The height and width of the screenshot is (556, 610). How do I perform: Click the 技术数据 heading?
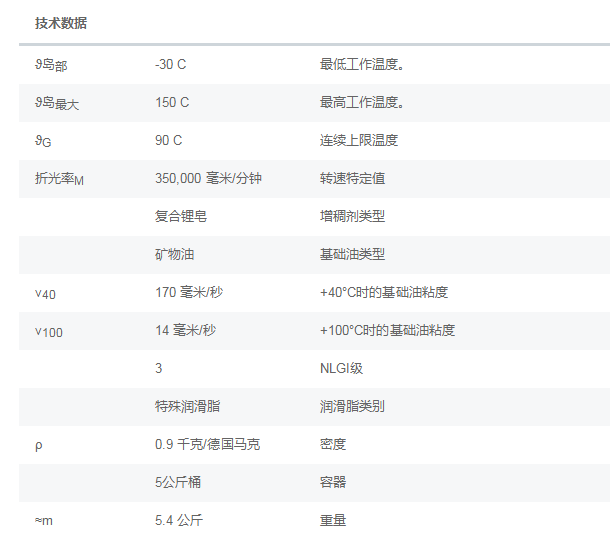coord(61,23)
